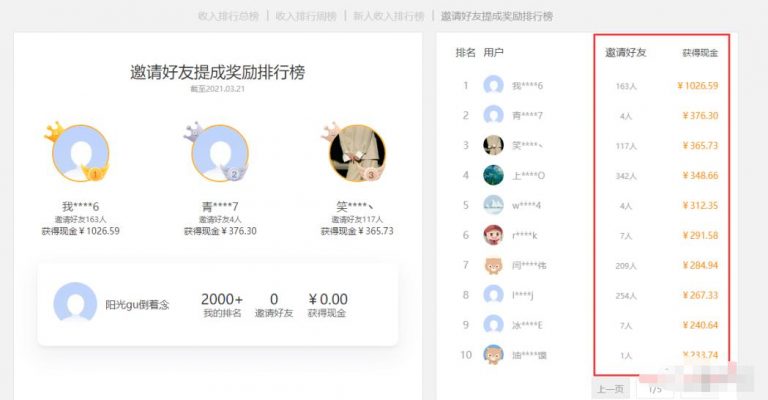Select the avatar of user l****j
The image size is (768, 400).
(493, 295)
